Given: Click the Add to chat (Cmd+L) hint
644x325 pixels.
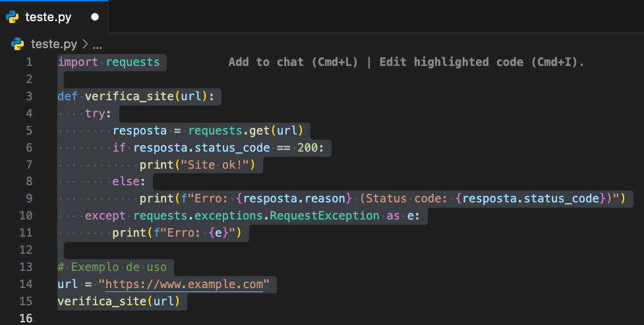Looking at the screenshot, I should 293,62.
